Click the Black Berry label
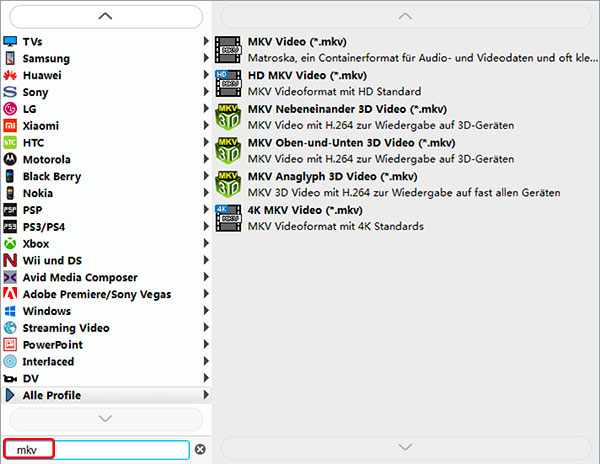 (x=52, y=177)
